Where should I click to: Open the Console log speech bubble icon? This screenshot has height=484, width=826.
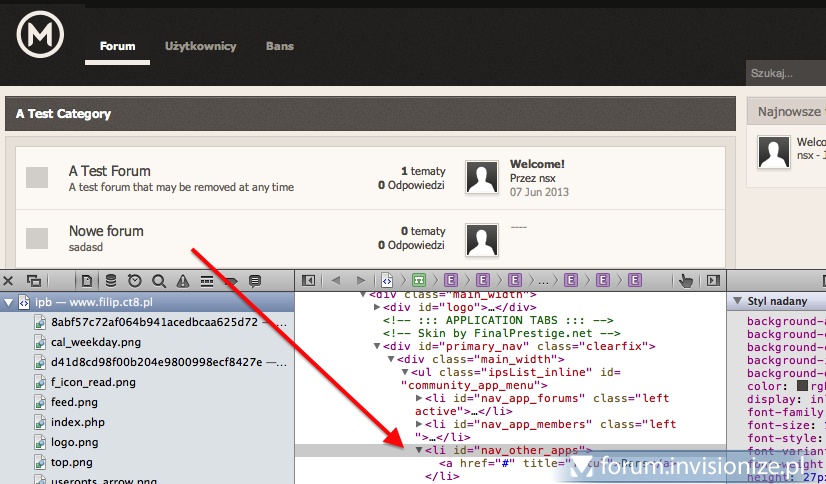255,281
